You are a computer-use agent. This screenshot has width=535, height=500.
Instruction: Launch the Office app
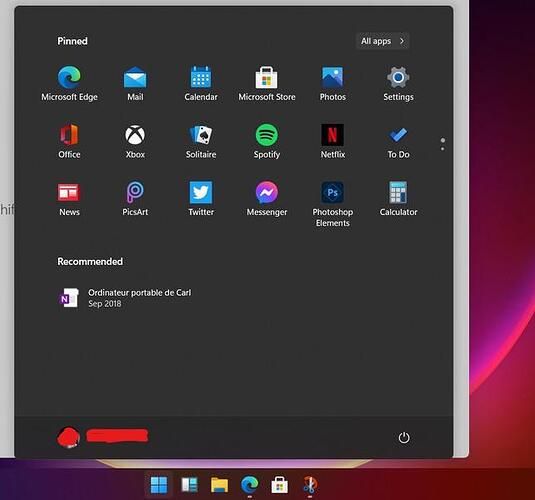point(69,141)
